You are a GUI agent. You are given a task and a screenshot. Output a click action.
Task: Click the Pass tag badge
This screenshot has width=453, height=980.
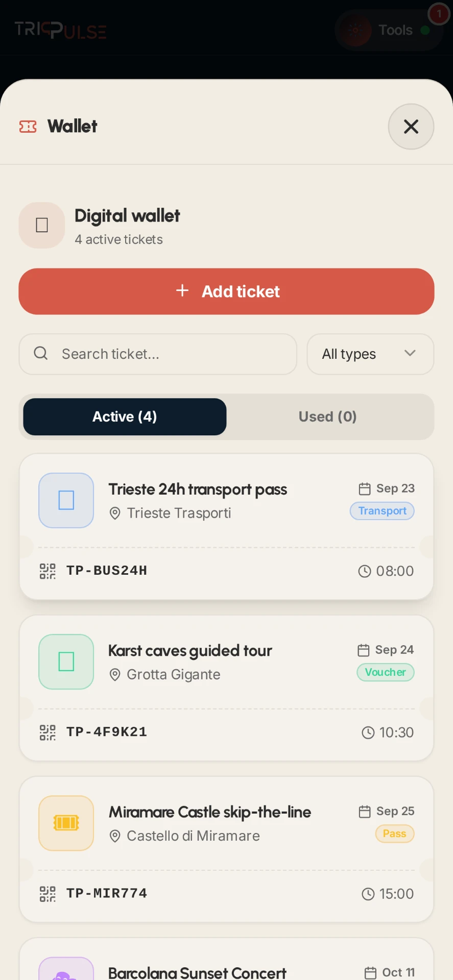[x=395, y=834]
